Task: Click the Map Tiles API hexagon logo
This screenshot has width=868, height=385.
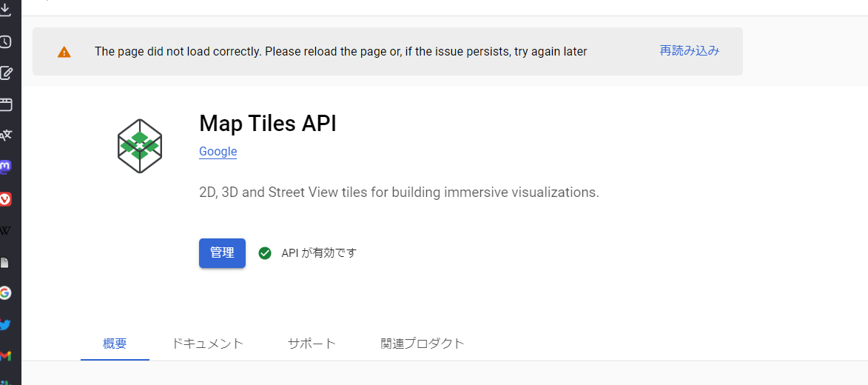Action: [x=140, y=146]
